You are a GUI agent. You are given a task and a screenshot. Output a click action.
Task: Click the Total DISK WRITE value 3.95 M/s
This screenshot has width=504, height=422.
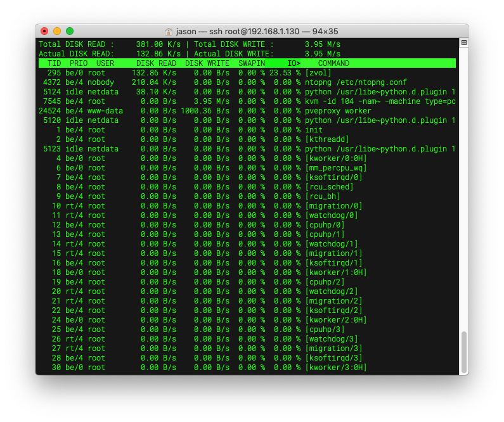323,44
